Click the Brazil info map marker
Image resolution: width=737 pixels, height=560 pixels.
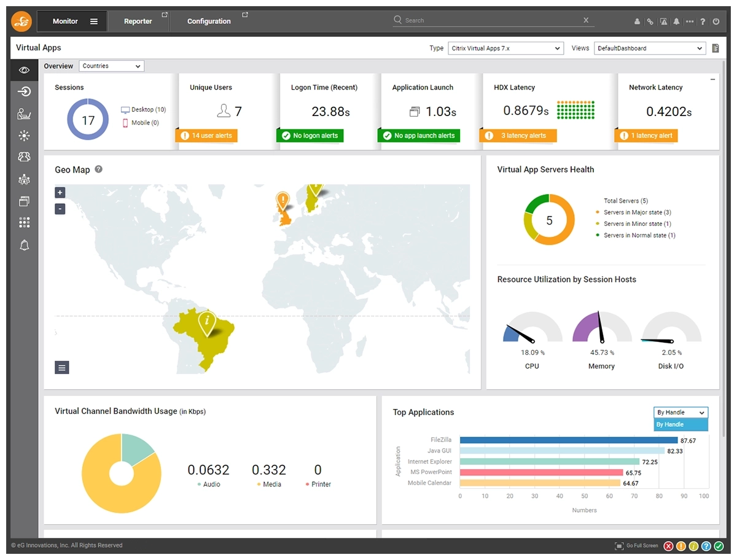(x=208, y=323)
